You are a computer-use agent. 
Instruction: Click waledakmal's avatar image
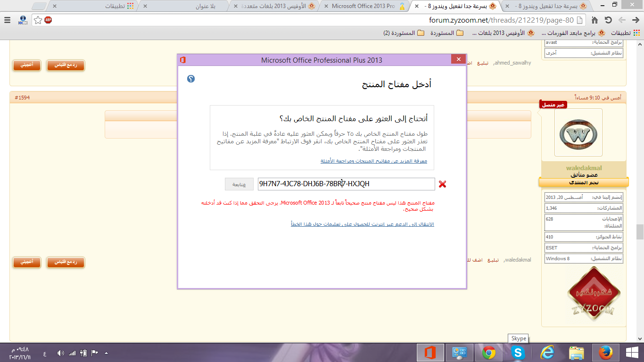pyautogui.click(x=578, y=132)
